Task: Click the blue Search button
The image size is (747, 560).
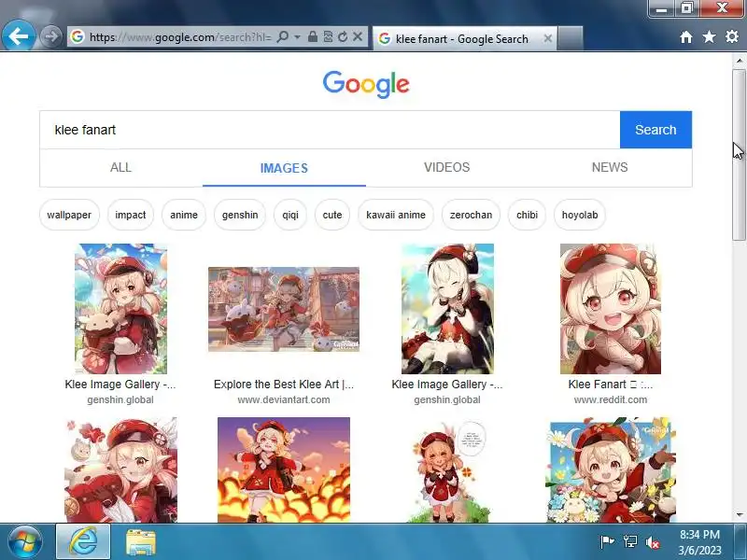Action: [655, 130]
